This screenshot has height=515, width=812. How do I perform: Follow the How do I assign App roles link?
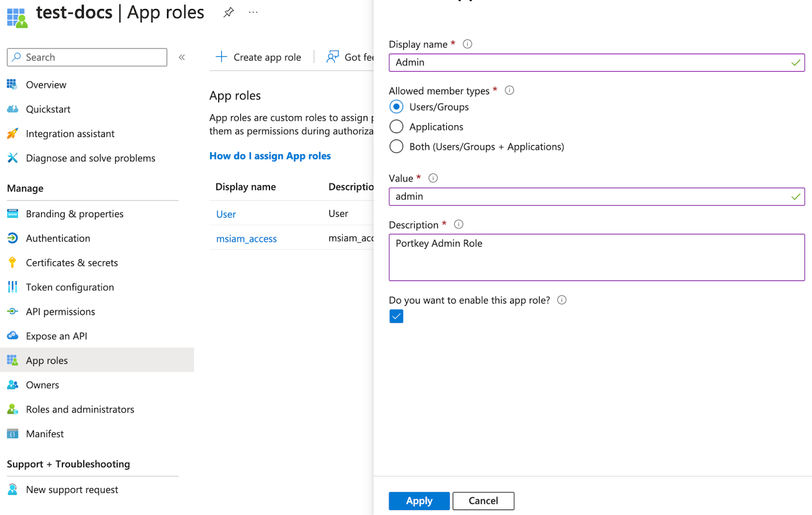point(270,156)
